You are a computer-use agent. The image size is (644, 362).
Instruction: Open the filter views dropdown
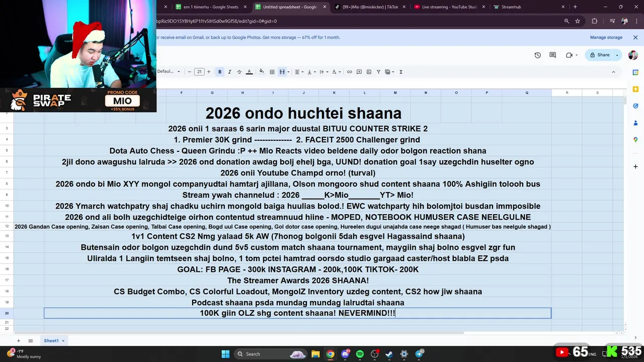(x=389, y=72)
